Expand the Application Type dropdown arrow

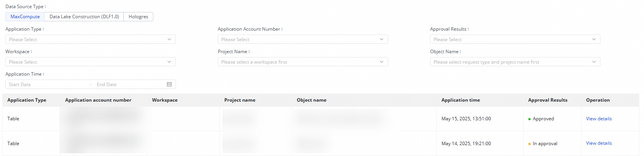[x=169, y=39]
